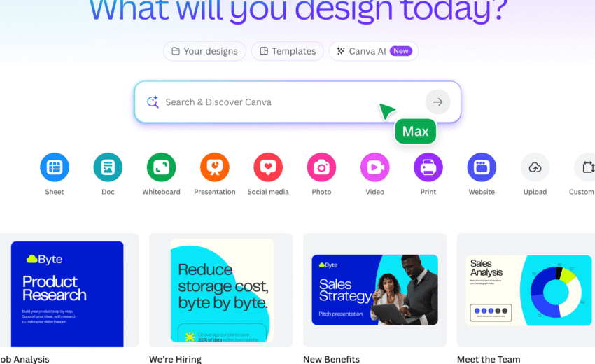Submit search with the arrow button

tap(438, 101)
